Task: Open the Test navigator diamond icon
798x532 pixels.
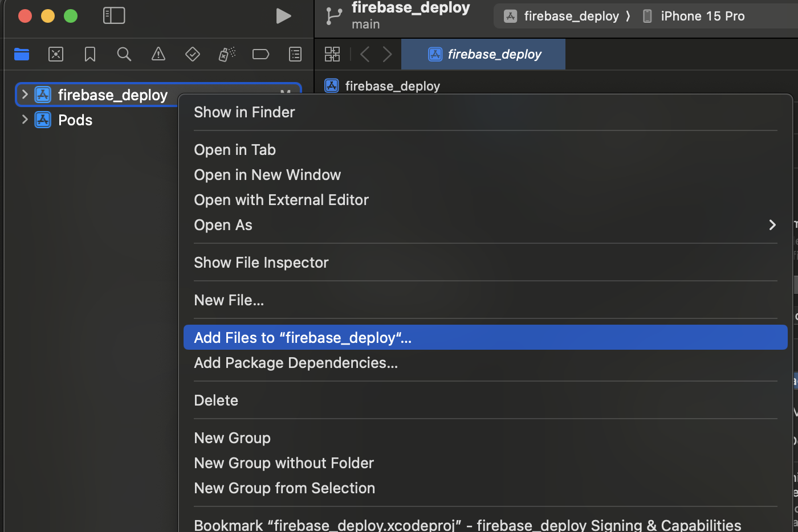Action: pyautogui.click(x=193, y=54)
